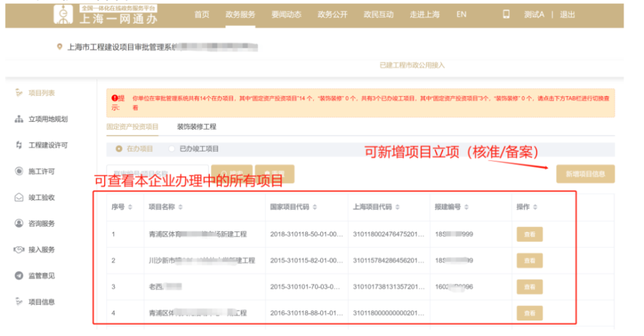Click the mobile phone icon in header
644x336 pixels.
tap(506, 14)
